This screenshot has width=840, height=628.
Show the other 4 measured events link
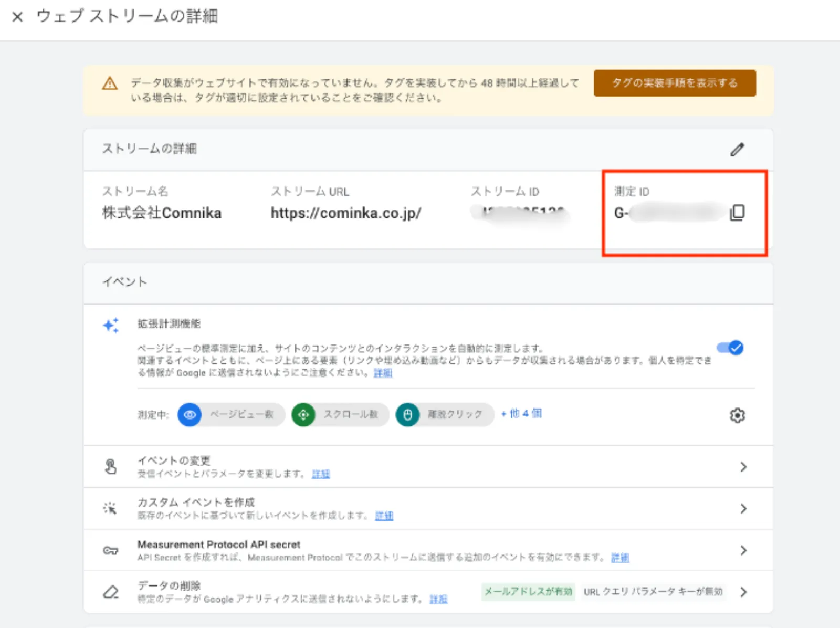point(521,414)
